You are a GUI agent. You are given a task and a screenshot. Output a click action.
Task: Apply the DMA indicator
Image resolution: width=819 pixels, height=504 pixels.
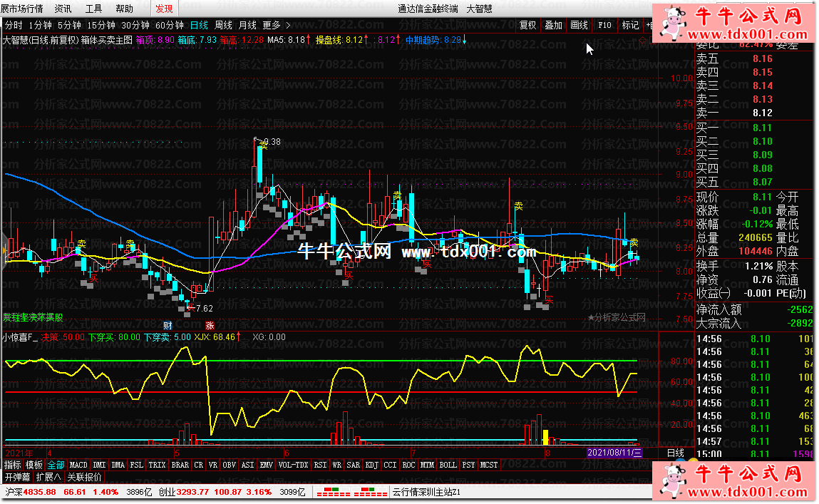pos(118,465)
